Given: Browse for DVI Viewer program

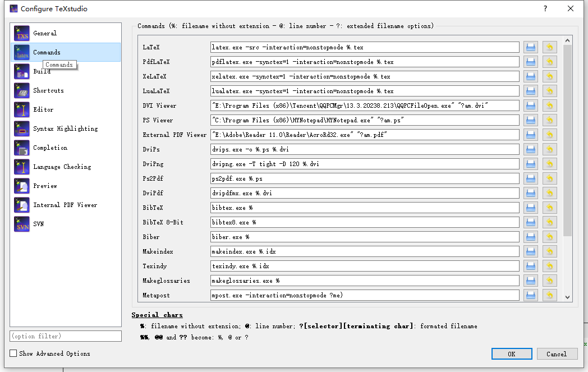Looking at the screenshot, I should [x=531, y=105].
